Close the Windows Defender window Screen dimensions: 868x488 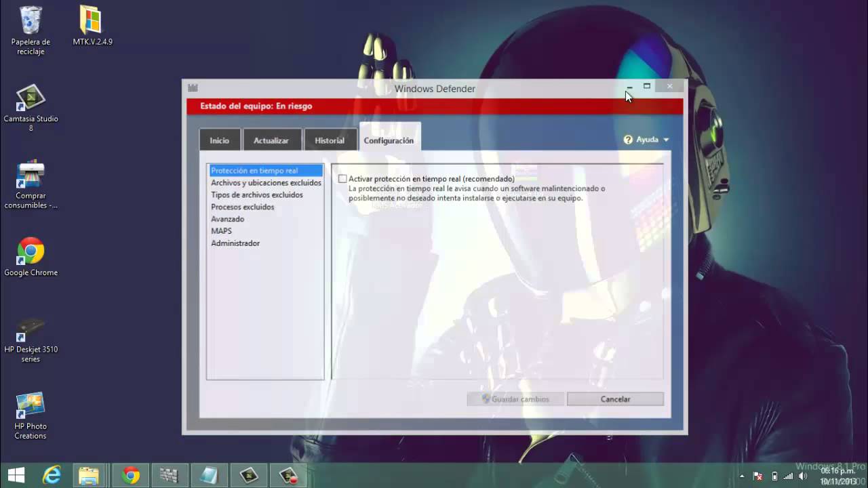[670, 87]
